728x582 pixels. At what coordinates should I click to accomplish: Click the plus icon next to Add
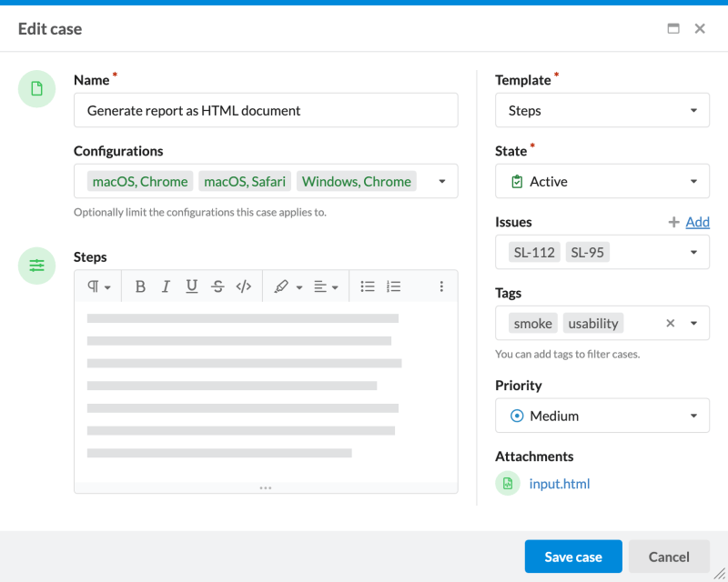(x=673, y=222)
